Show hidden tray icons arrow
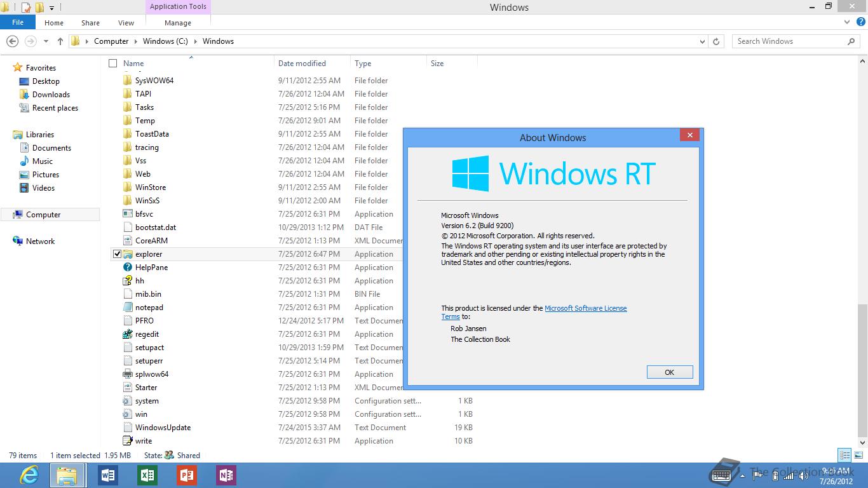This screenshot has width=868, height=488. 742,475
